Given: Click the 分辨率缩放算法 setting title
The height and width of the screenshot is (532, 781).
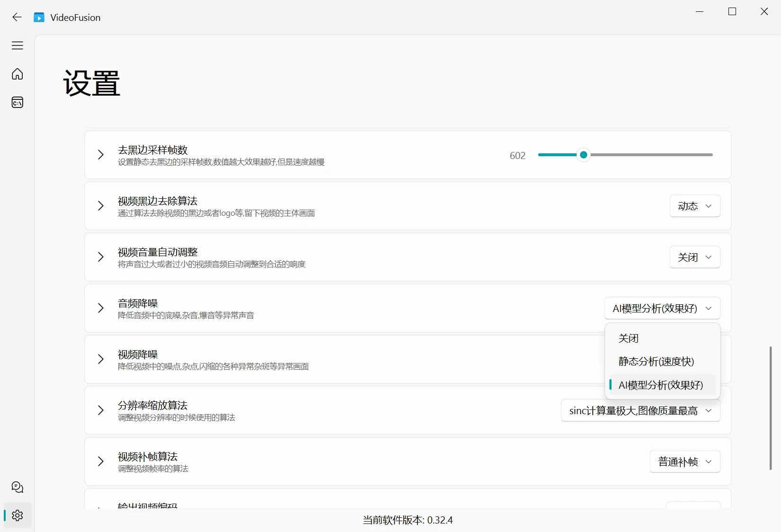Looking at the screenshot, I should click(152, 405).
